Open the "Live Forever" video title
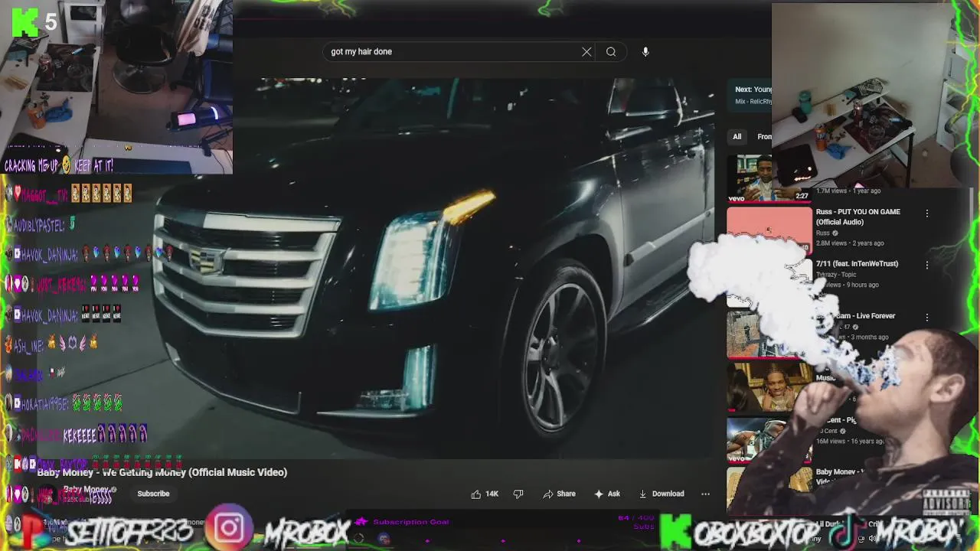The width and height of the screenshot is (980, 551). [857, 315]
